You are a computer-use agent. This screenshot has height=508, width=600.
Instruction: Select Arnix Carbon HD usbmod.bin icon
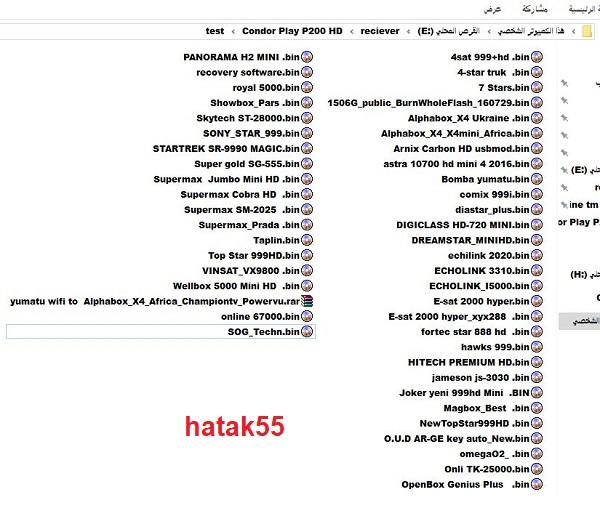(x=537, y=148)
